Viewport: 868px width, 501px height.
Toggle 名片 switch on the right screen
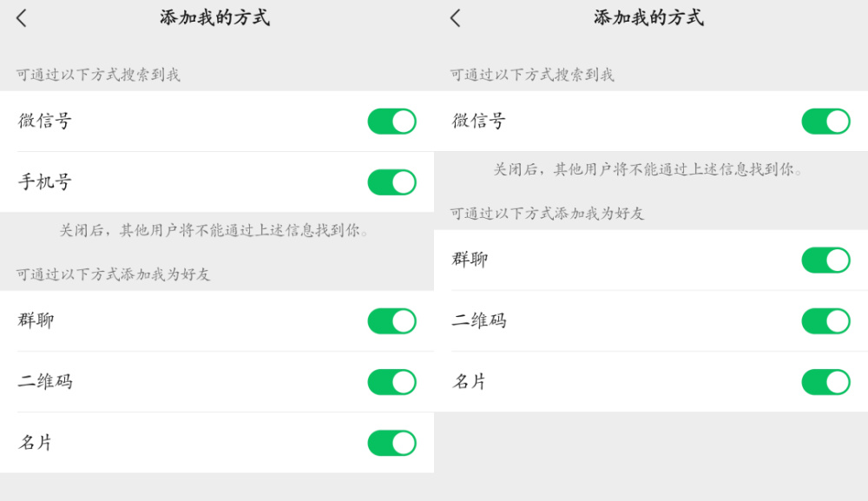click(x=825, y=382)
